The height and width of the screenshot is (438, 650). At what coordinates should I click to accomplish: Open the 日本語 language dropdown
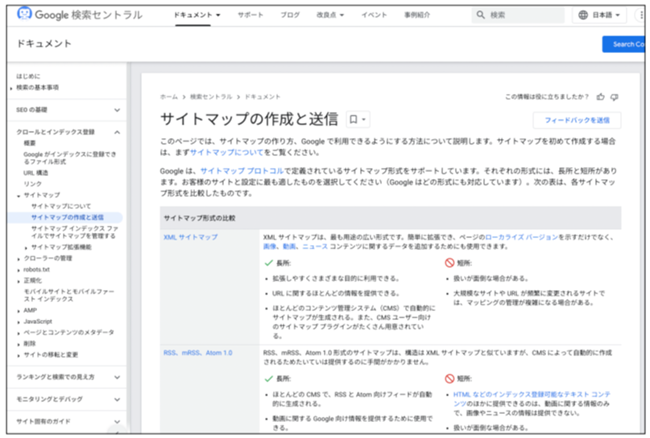click(604, 16)
